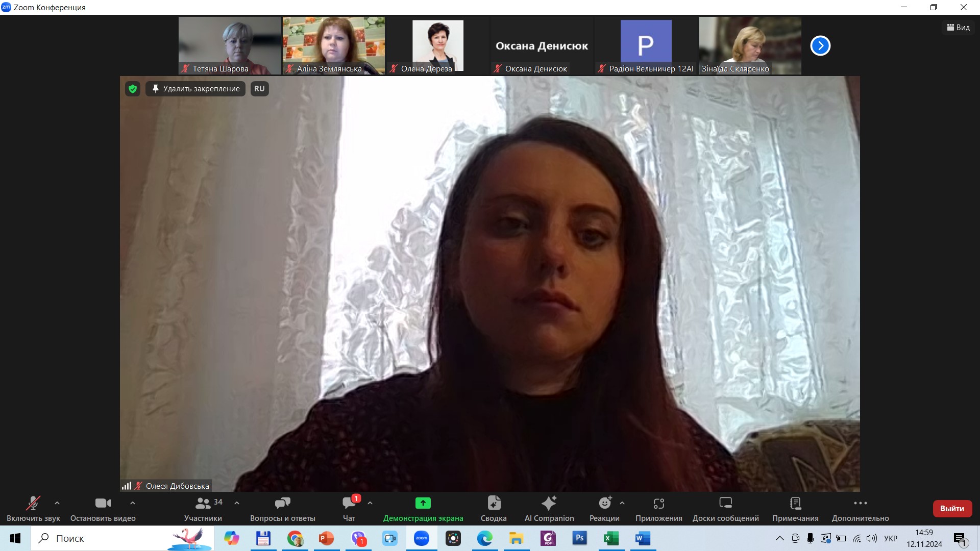Open the Participants list
The image size is (980, 551).
203,509
